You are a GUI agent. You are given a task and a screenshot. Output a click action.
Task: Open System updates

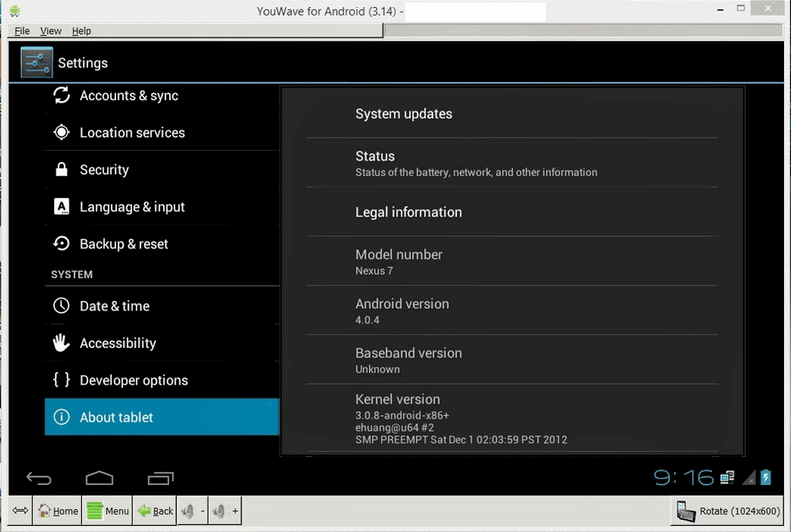click(512, 113)
